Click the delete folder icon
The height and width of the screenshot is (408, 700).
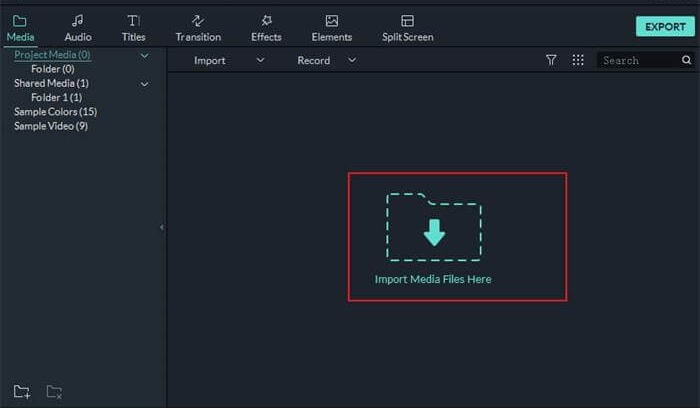pos(54,391)
